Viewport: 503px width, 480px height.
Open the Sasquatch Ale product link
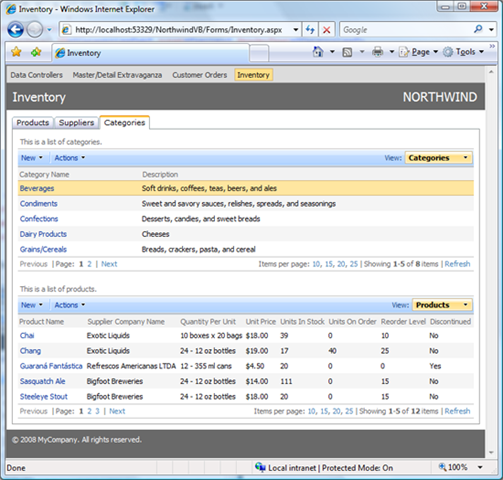42,381
